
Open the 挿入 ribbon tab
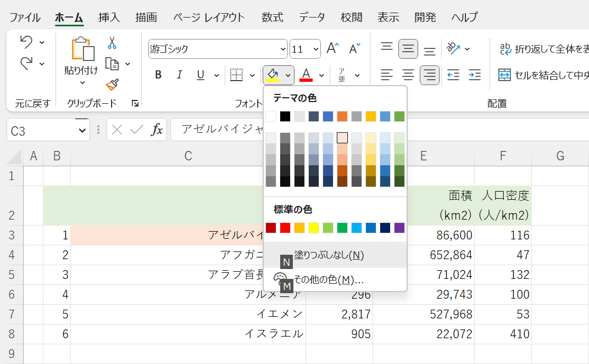pos(109,17)
